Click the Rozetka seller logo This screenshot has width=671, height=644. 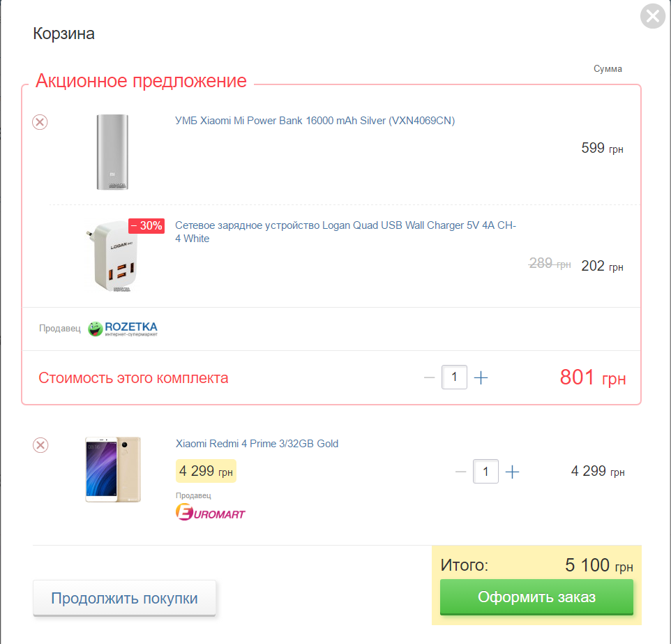123,329
